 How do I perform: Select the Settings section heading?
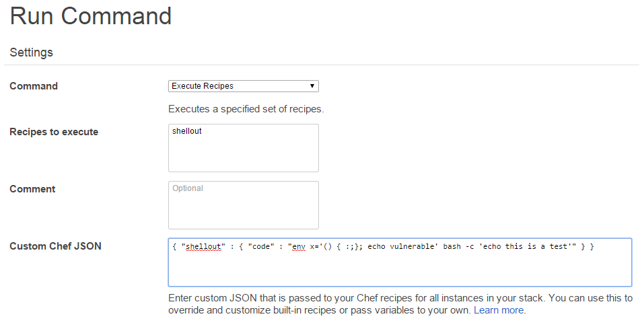[x=31, y=52]
